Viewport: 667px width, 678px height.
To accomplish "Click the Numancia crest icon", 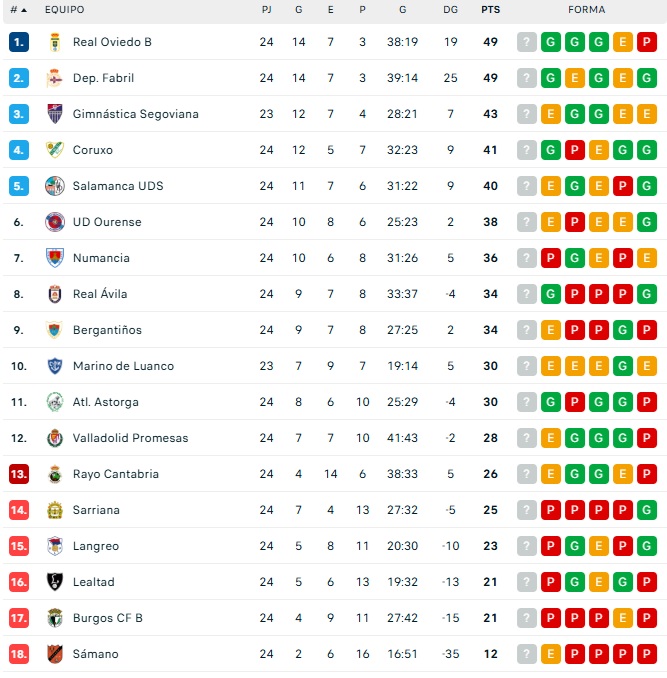I will click(x=54, y=258).
